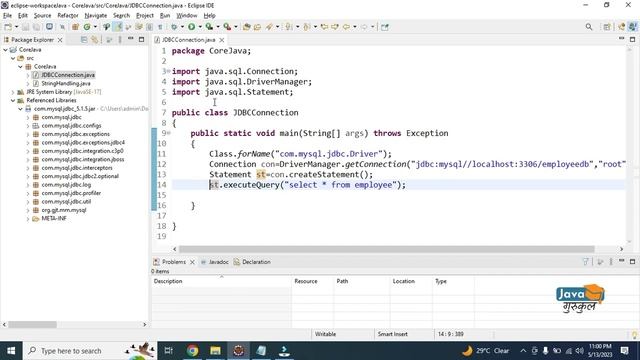
Task: Collapse the CoreJava project node
Action: click(6, 50)
